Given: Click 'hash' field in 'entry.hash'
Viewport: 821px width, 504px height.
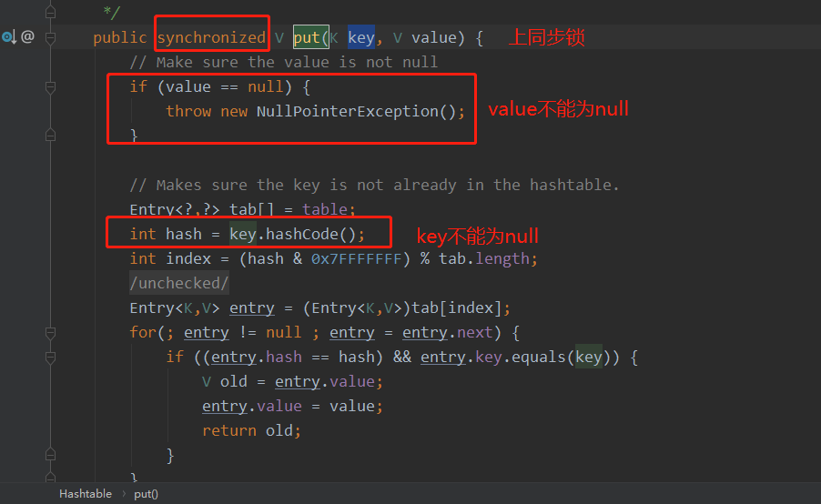Looking at the screenshot, I should click(x=283, y=357).
